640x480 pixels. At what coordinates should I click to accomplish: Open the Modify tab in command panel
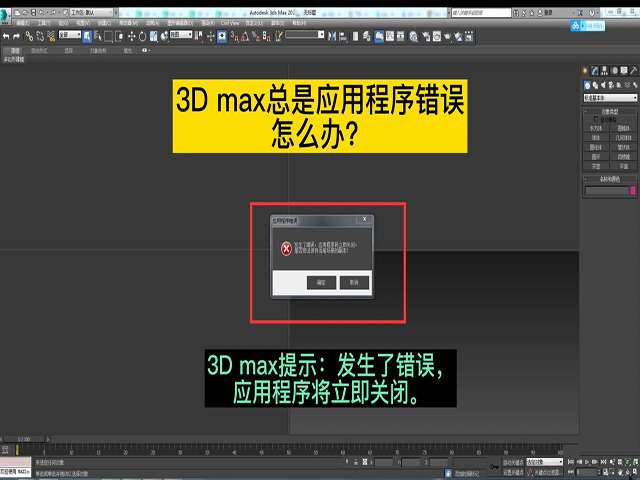[x=595, y=71]
